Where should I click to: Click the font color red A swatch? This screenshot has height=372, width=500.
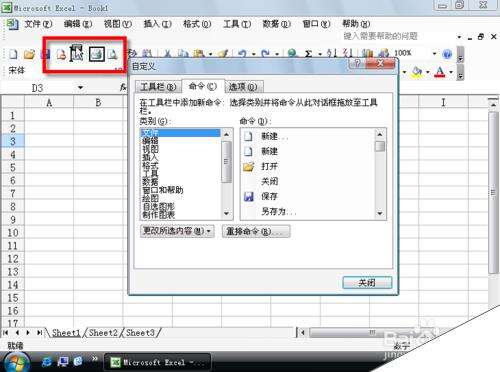440,72
